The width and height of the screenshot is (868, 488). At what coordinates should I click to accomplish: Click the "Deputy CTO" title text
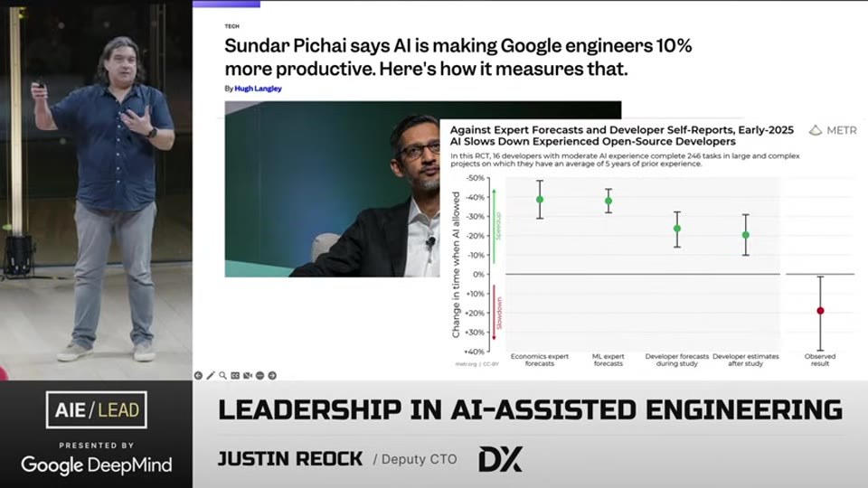pyautogui.click(x=419, y=459)
